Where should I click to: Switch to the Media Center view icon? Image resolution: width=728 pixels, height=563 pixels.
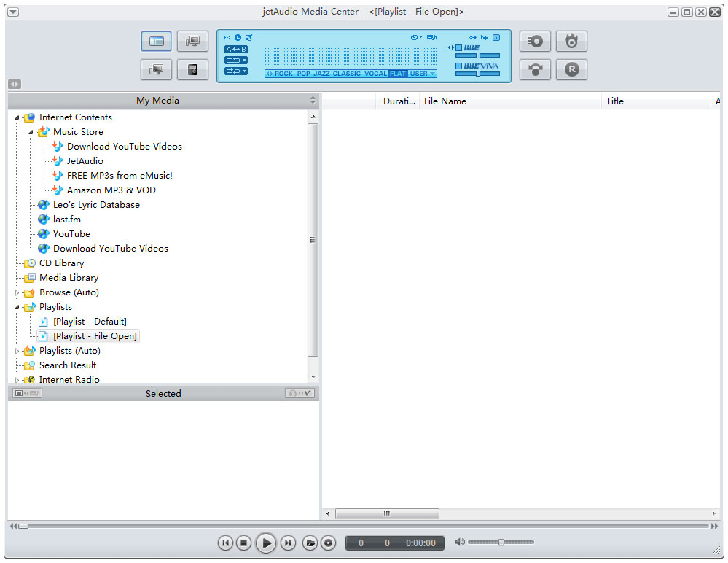point(156,42)
